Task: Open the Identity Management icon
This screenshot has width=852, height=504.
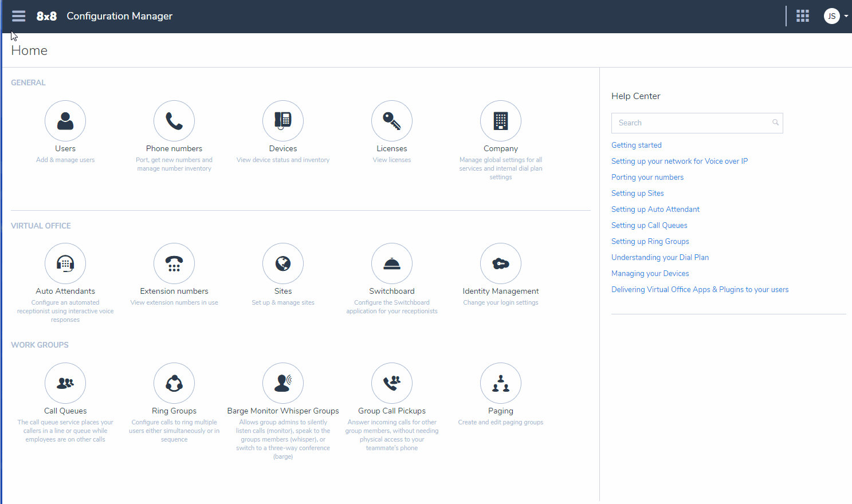Action: click(x=501, y=263)
